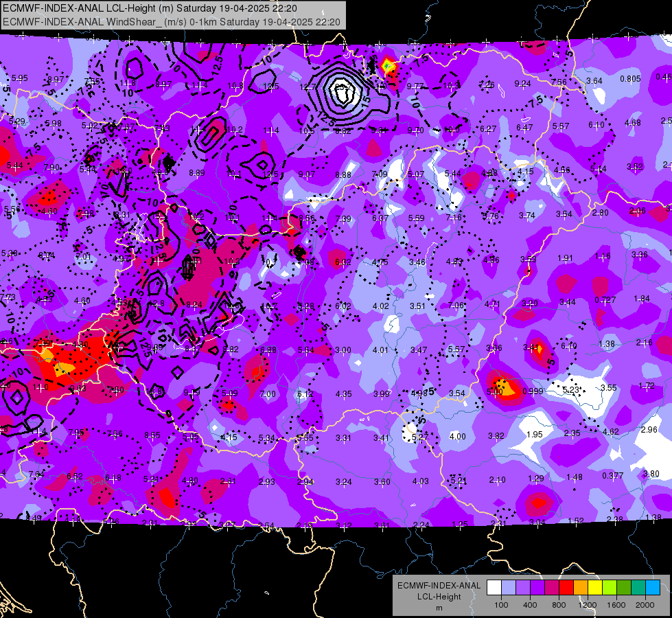Click the grid value '7.00'
The width and height of the screenshot is (672, 618).
268,393
